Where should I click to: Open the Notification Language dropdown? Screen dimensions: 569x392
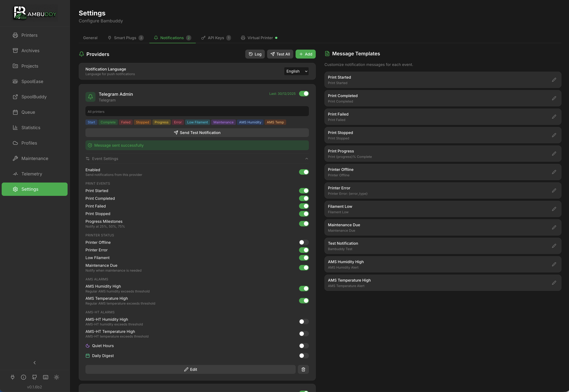tap(296, 71)
